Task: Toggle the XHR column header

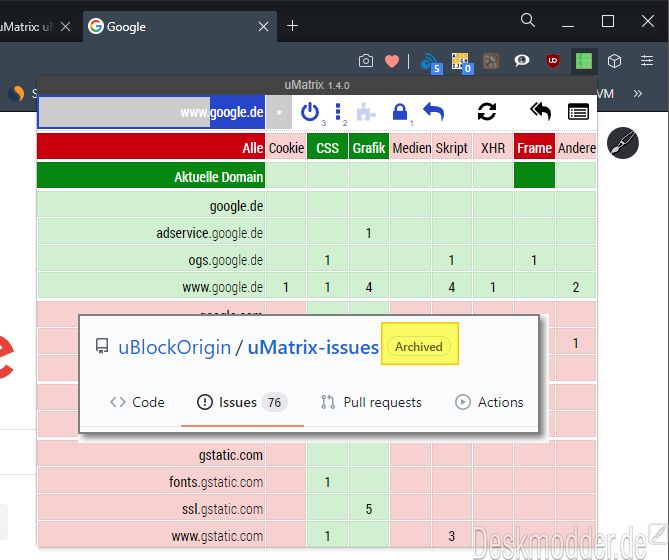Action: coord(493,146)
